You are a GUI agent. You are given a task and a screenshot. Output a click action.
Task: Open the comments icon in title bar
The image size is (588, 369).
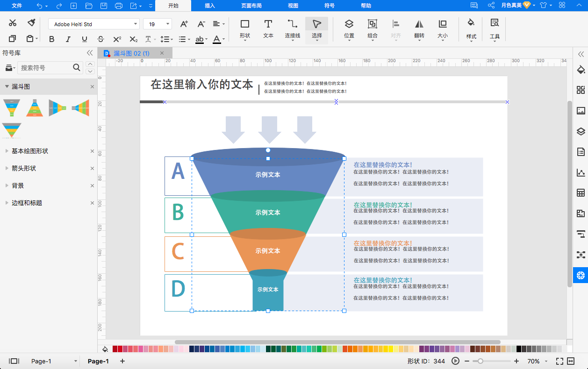click(474, 6)
